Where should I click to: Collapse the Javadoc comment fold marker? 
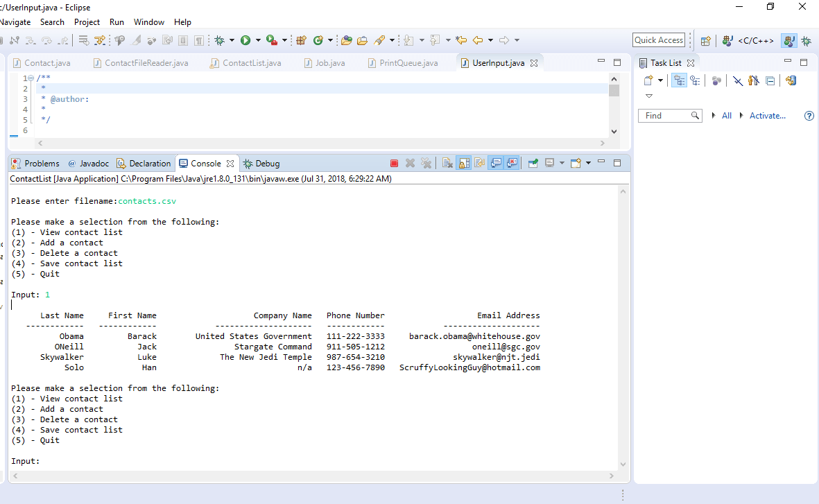[x=31, y=78]
